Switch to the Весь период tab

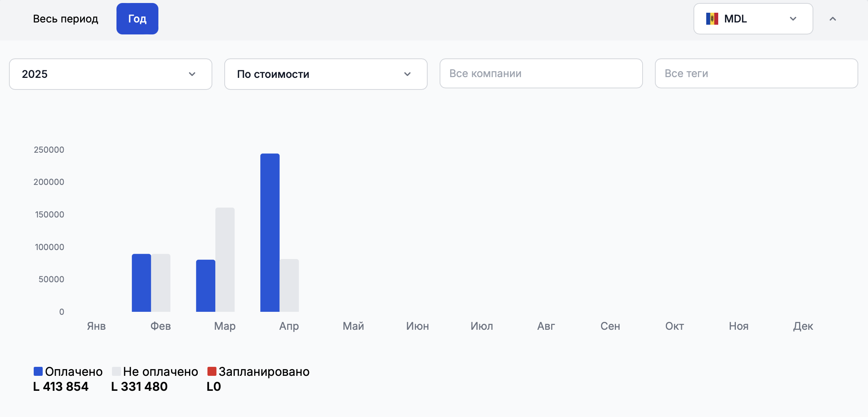pos(66,19)
